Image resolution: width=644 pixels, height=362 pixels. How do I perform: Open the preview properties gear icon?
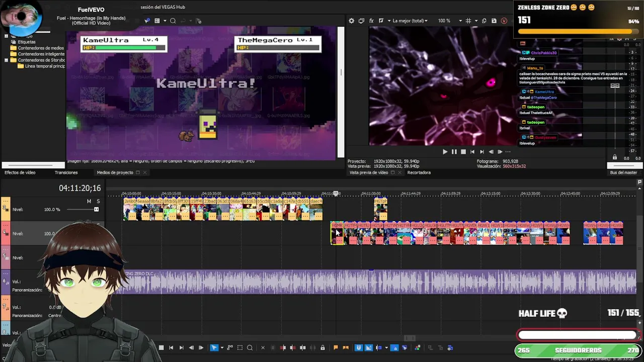351,21
